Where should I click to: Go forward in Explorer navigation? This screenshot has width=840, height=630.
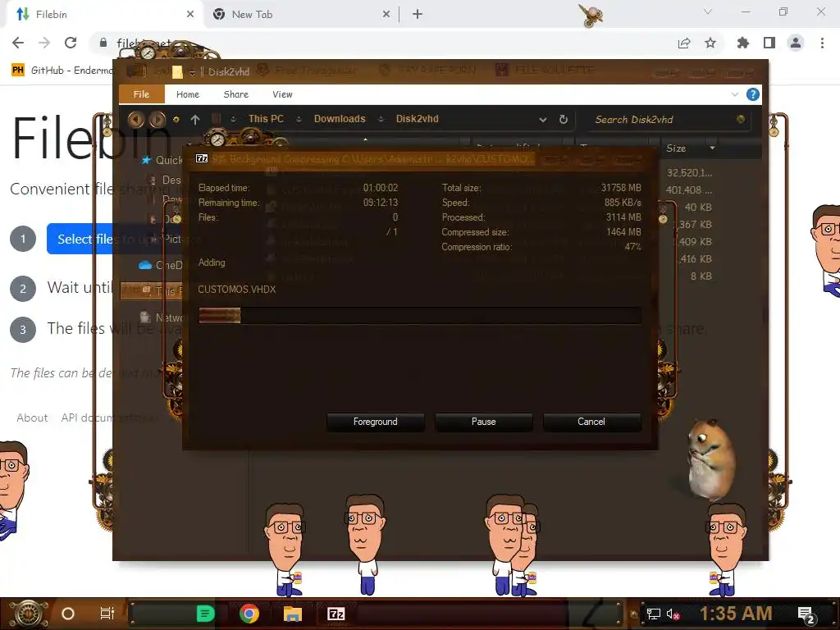[x=157, y=119]
